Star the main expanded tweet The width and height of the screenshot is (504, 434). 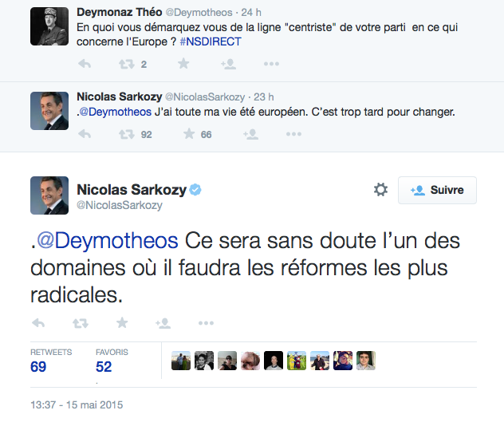(x=121, y=323)
